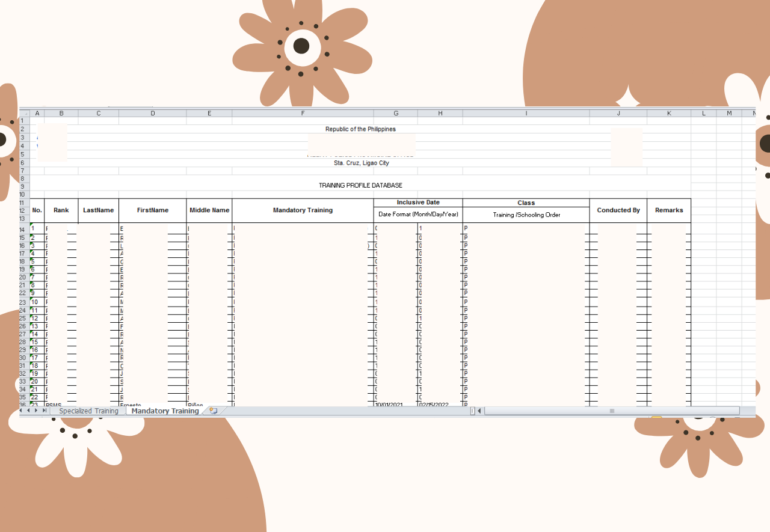This screenshot has width=770, height=532.
Task: Switch to the Specialized Training sheet tab
Action: tap(88, 411)
